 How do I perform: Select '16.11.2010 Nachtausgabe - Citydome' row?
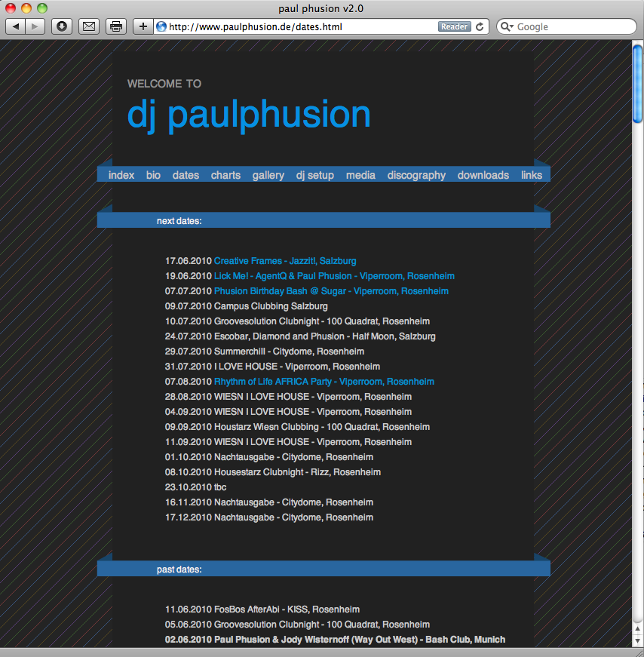(x=269, y=502)
